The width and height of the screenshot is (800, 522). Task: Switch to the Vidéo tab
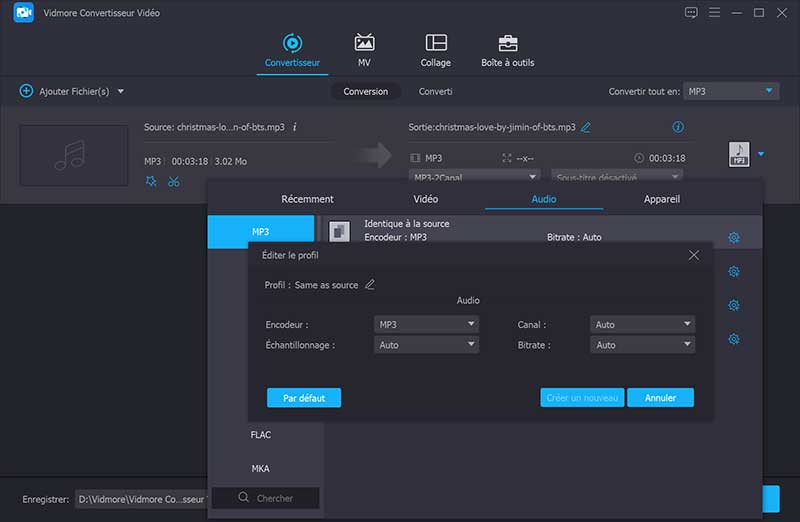(426, 199)
